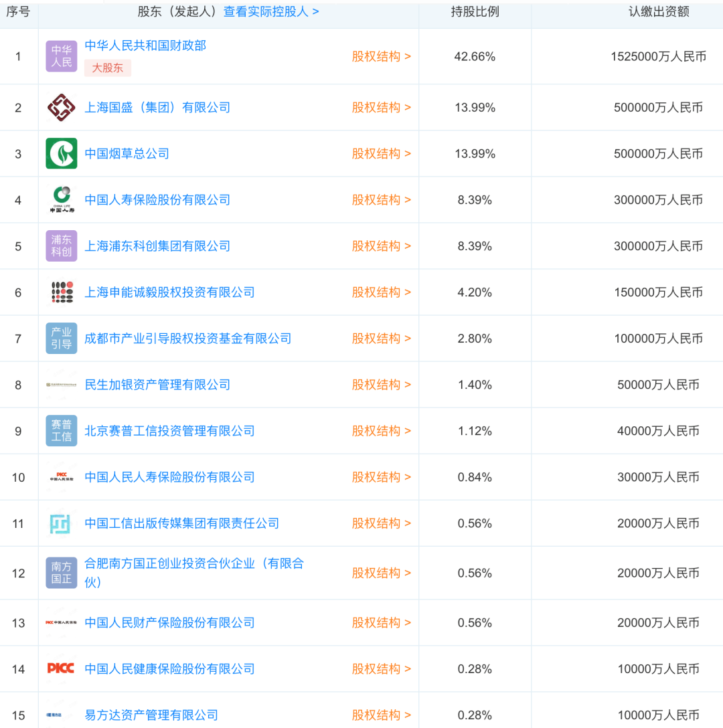
Task: Select the 42.66% shareholding cell
Action: pos(475,56)
